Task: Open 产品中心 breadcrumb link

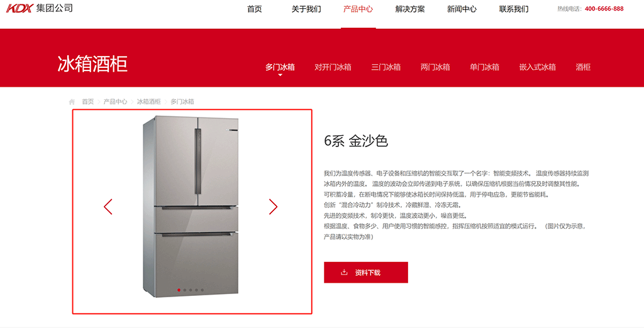Action: tap(116, 101)
